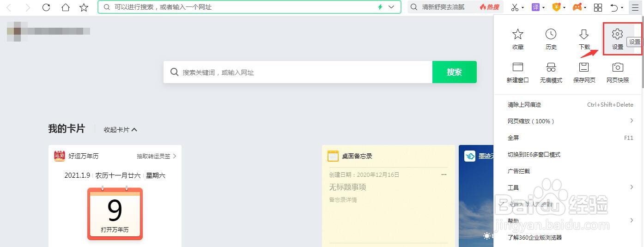This screenshot has width=644, height=247.
Task: Start 无痕模式 incognito mode
Action: (551, 72)
